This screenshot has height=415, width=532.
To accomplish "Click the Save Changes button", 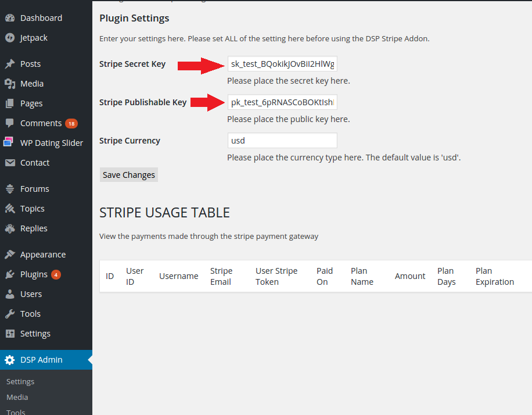I will [x=129, y=175].
